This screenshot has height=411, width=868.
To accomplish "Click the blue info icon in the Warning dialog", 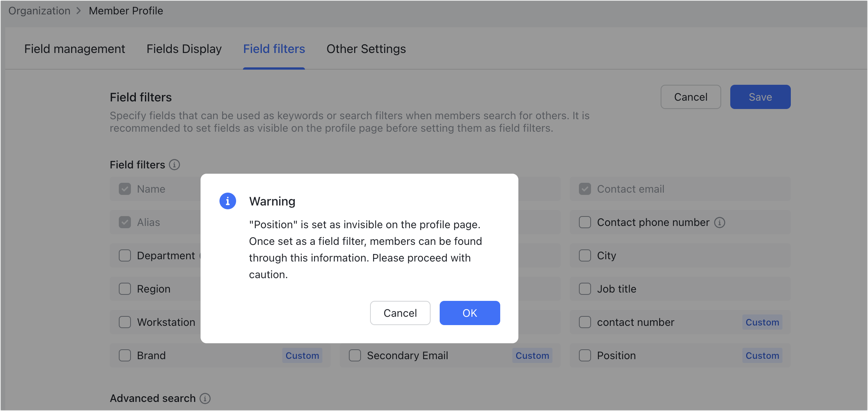I will coord(227,201).
